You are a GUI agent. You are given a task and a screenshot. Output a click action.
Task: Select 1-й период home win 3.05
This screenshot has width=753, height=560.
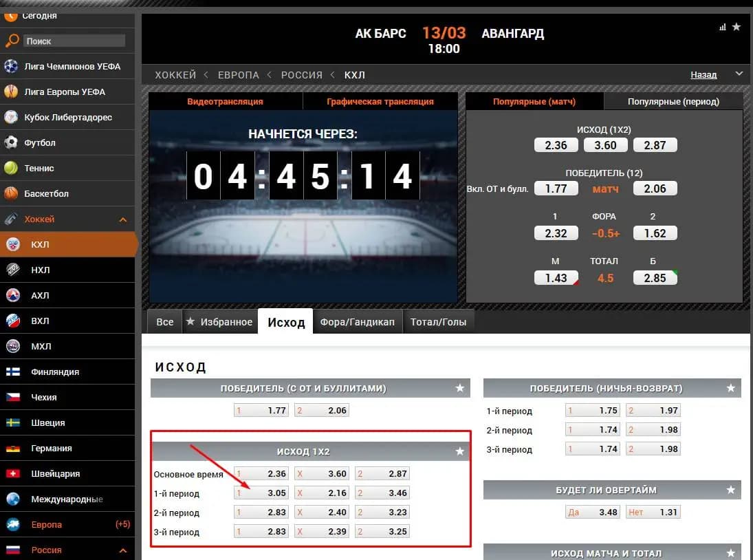coord(261,493)
